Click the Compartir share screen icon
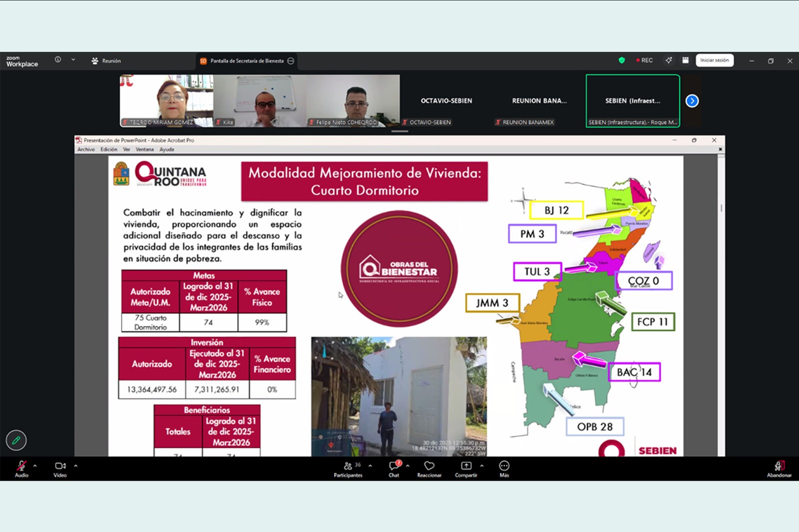This screenshot has height=532, width=799. (465, 468)
